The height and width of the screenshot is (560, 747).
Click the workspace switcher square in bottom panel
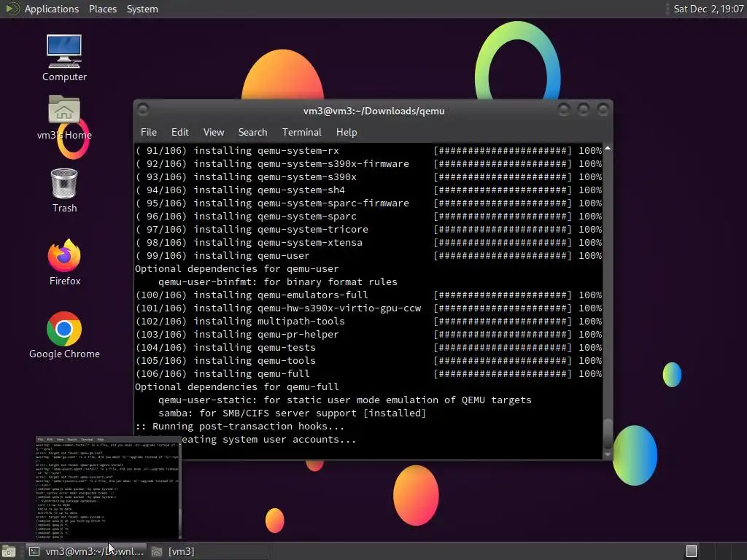click(692, 551)
